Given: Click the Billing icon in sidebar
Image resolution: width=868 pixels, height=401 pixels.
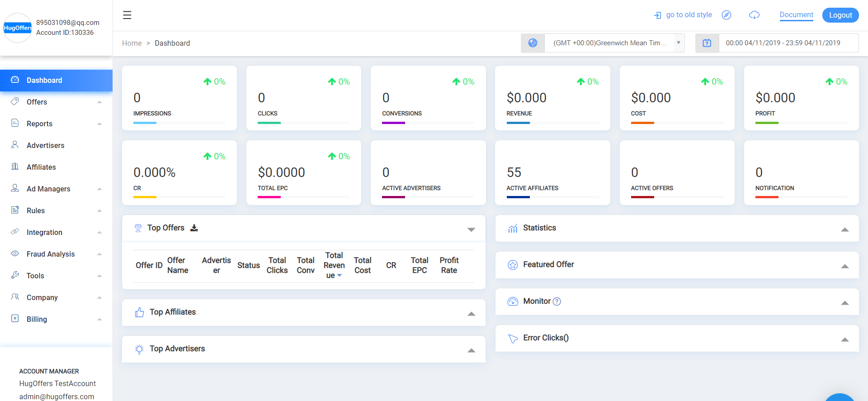Looking at the screenshot, I should click(15, 319).
